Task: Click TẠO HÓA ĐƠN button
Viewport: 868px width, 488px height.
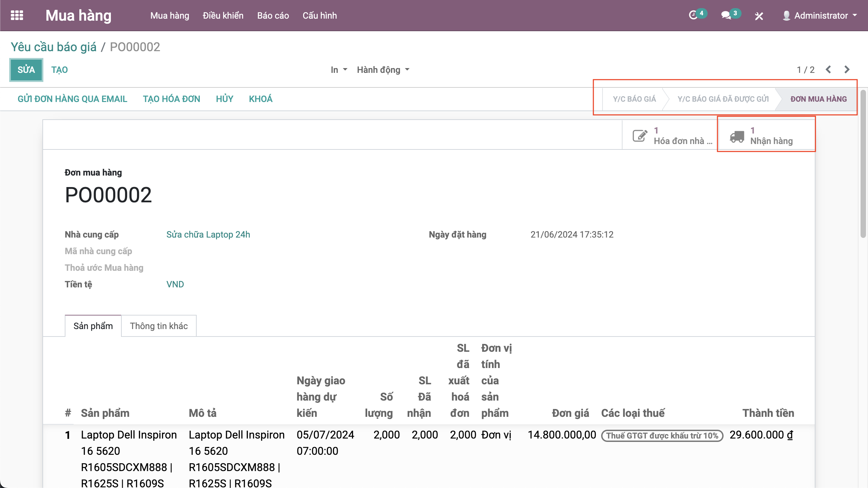Action: click(x=171, y=99)
